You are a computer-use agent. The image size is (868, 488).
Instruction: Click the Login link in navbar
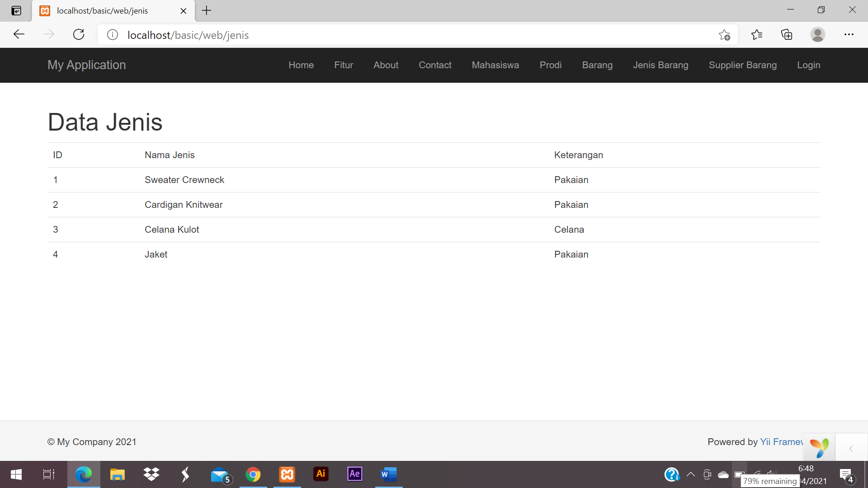808,65
